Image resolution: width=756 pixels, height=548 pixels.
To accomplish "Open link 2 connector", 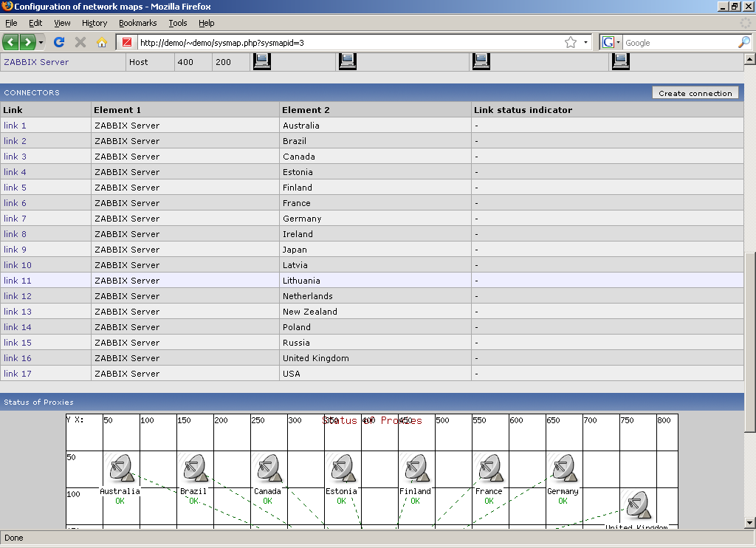I will [15, 141].
